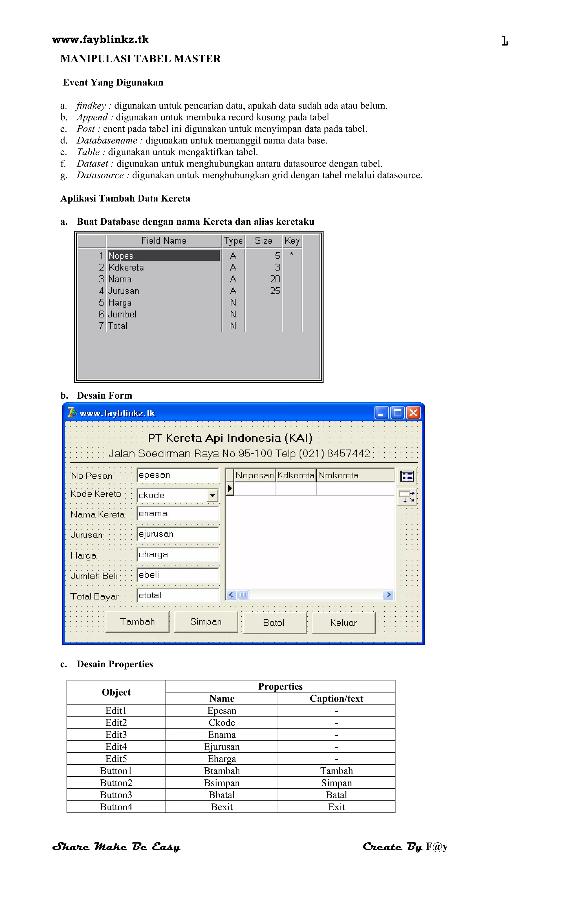Open the ckode combo box dropdown

[x=212, y=495]
